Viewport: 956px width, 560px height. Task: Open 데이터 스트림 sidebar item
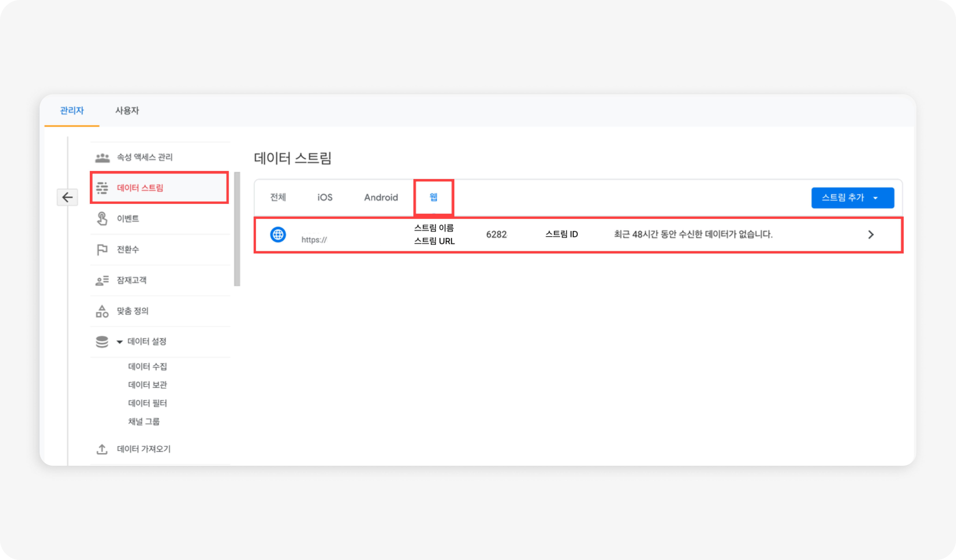tap(159, 187)
